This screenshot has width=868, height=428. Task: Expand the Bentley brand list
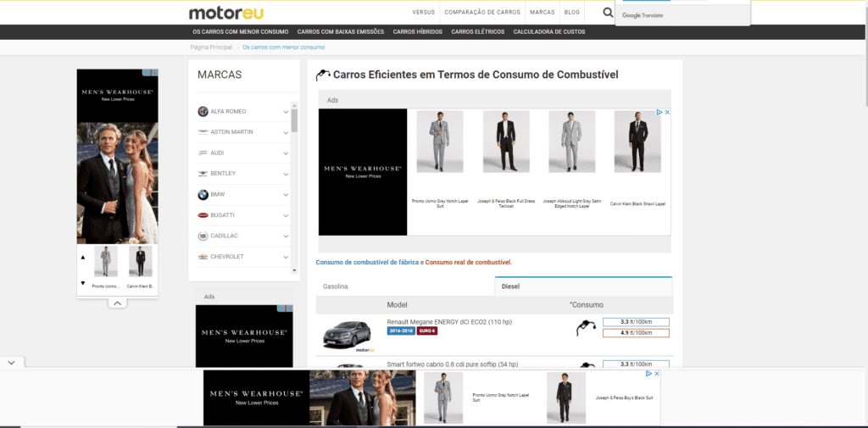(x=286, y=175)
